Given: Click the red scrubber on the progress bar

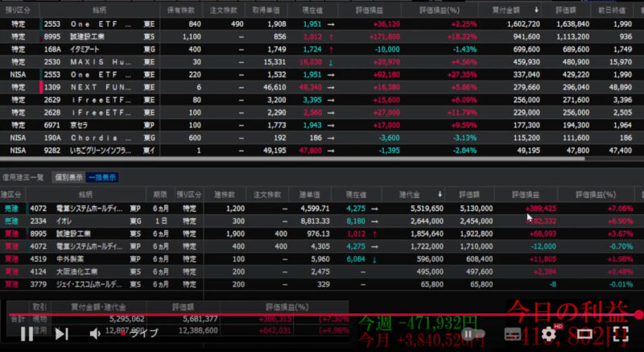Looking at the screenshot, I should pyautogui.click(x=638, y=315).
